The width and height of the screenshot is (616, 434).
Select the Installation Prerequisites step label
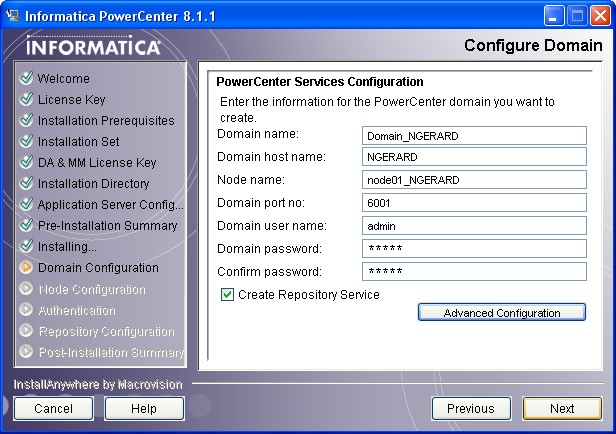click(x=106, y=120)
